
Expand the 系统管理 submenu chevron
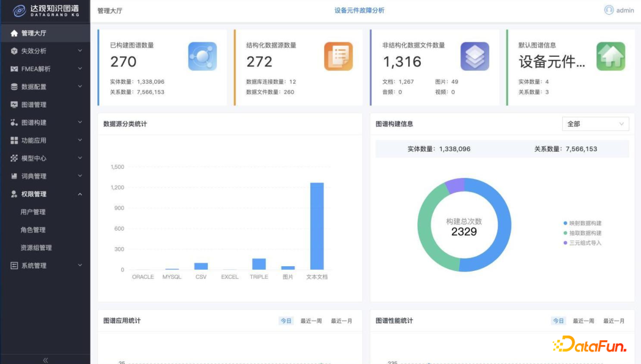80,265
